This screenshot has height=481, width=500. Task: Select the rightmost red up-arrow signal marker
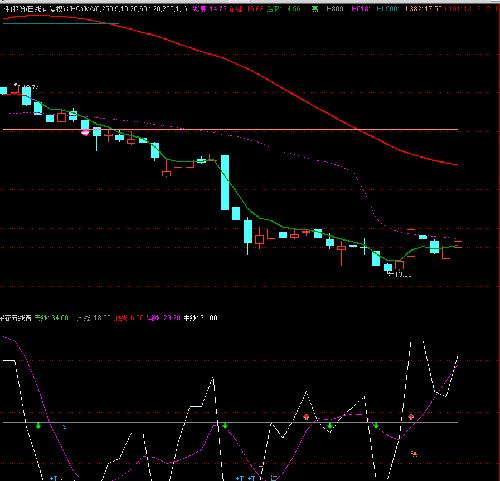[x=411, y=417]
